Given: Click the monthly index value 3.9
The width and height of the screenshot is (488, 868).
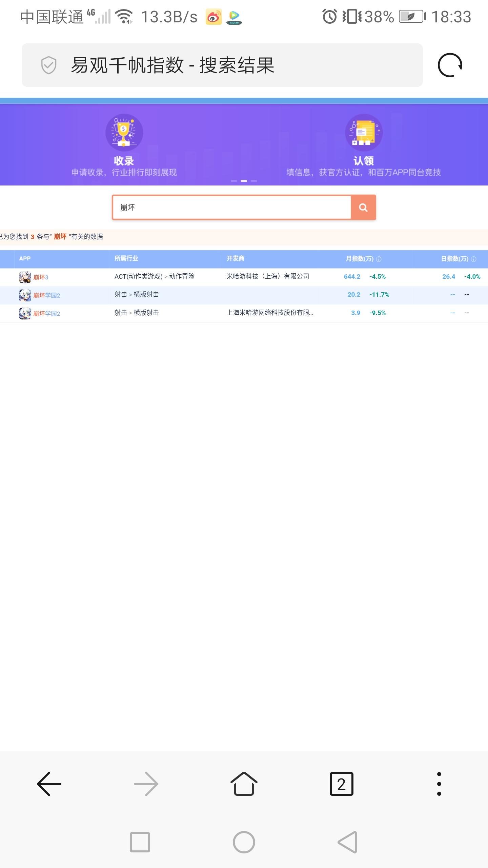Looking at the screenshot, I should [x=355, y=313].
